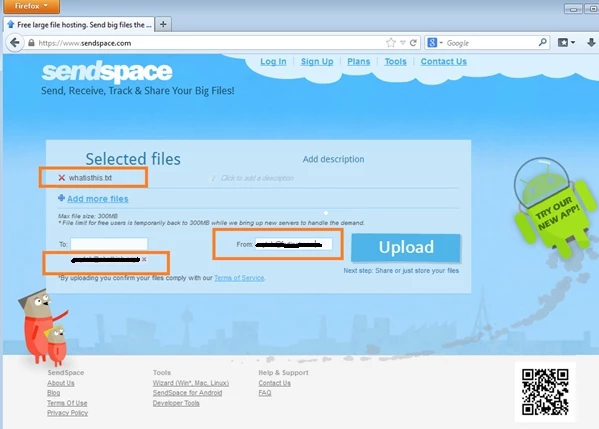Open the Tools nav link
This screenshot has height=429, width=599.
pos(395,62)
